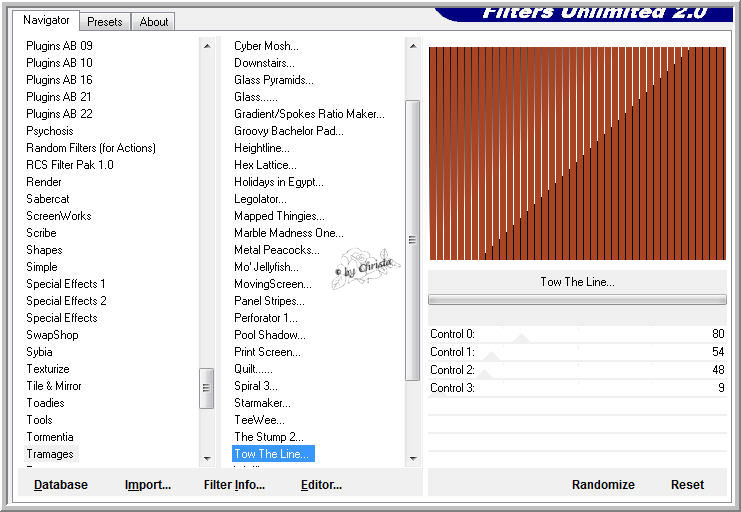Choose Mapped Thingies... filter
741x512 pixels.
point(279,216)
